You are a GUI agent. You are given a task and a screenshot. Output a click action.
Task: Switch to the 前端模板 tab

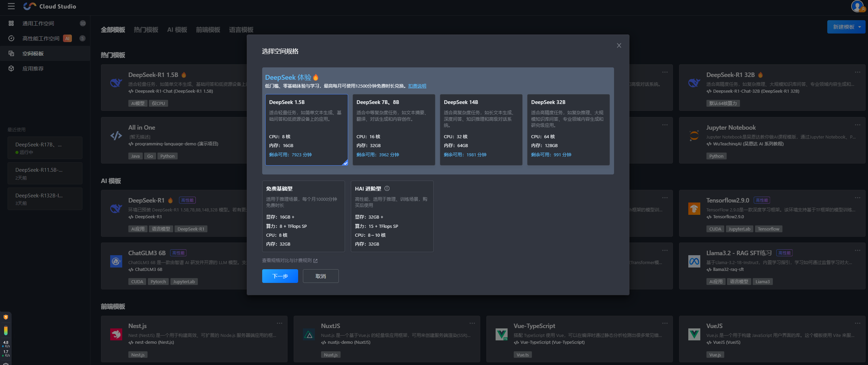click(x=208, y=30)
